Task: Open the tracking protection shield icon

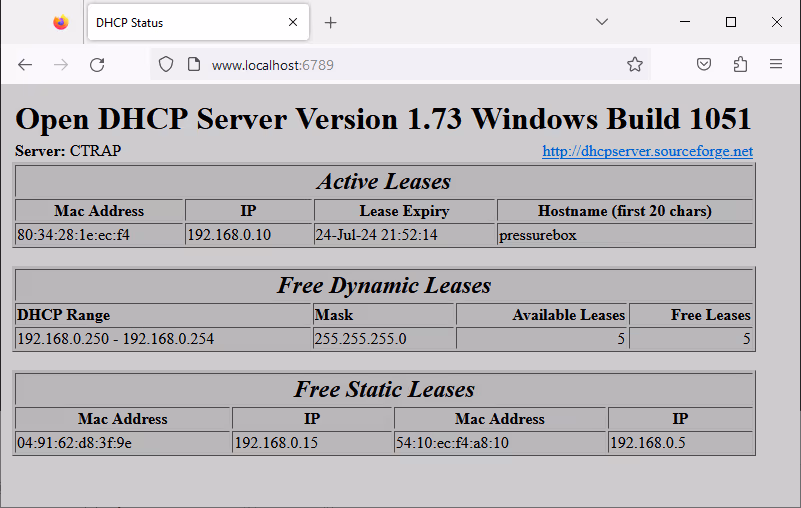Action: [166, 64]
